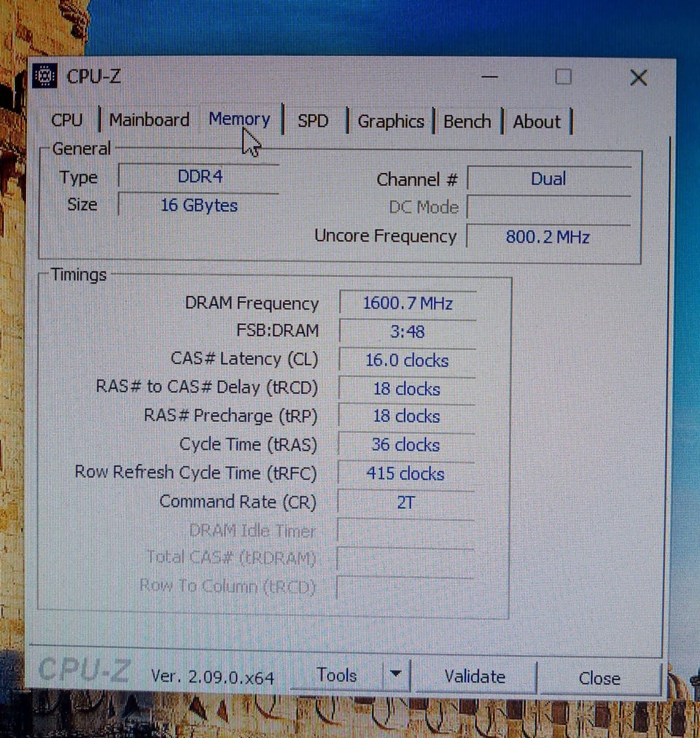Click the DDR4 memory type value

coord(200,176)
